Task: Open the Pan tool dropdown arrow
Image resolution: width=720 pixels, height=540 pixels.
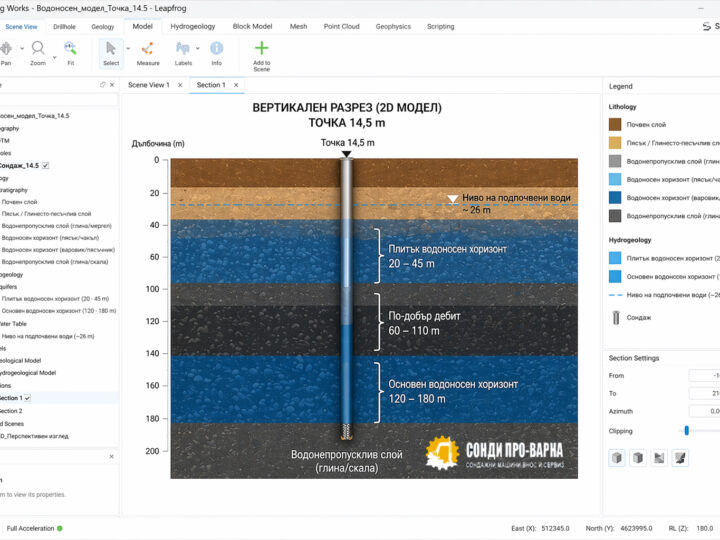Action: [x=22, y=48]
